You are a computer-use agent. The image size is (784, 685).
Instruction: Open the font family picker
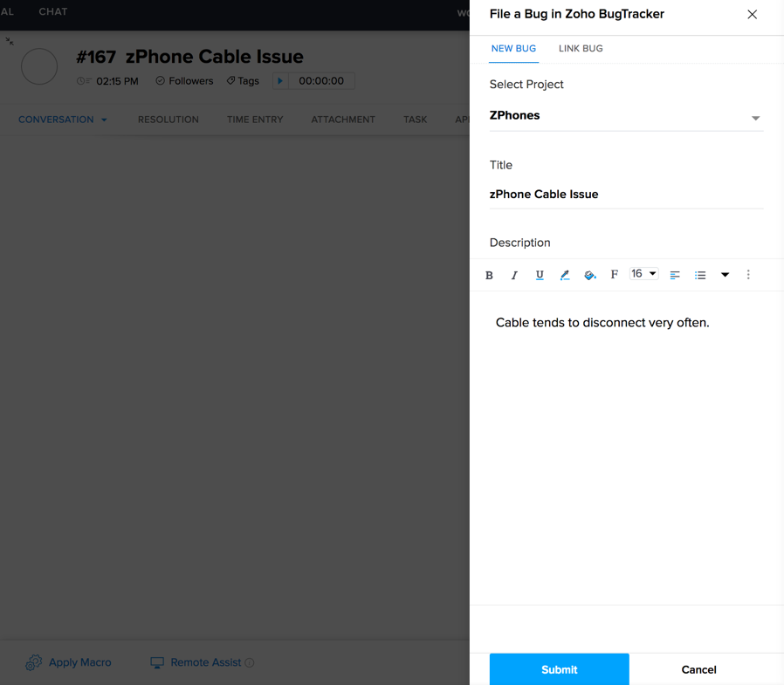click(x=614, y=275)
